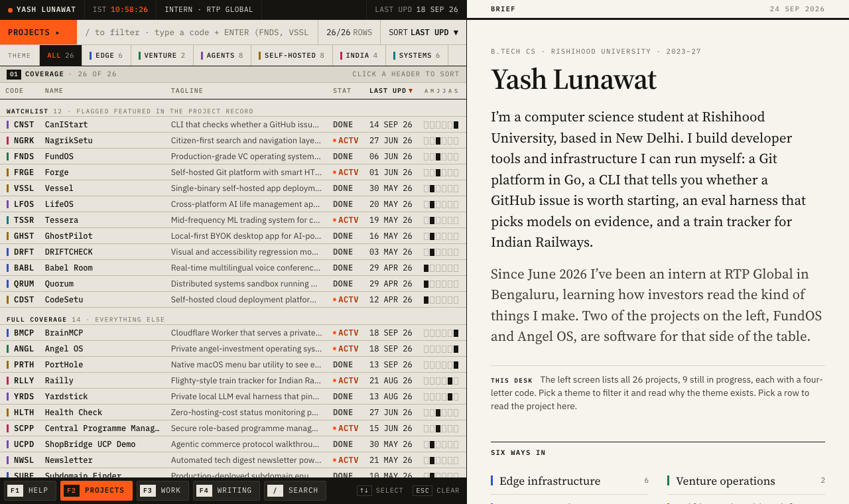849x504 pixels.
Task: Filter by the INDIA theme tab
Action: click(359, 56)
